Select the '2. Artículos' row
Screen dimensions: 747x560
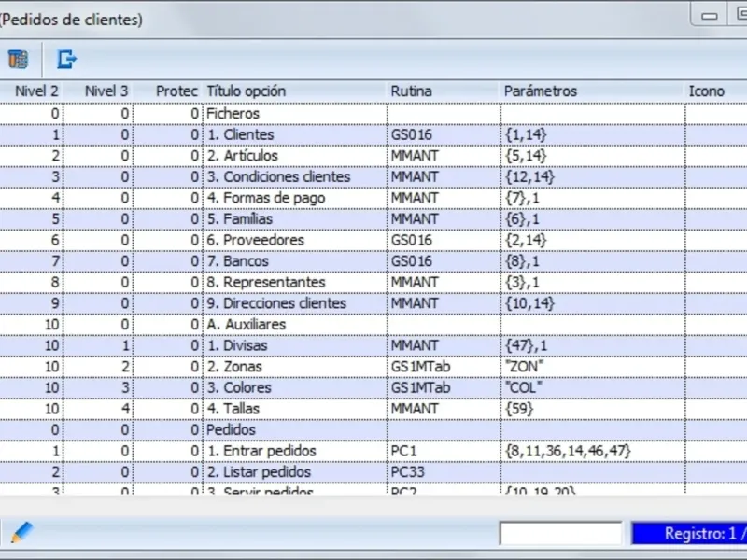tap(373, 156)
